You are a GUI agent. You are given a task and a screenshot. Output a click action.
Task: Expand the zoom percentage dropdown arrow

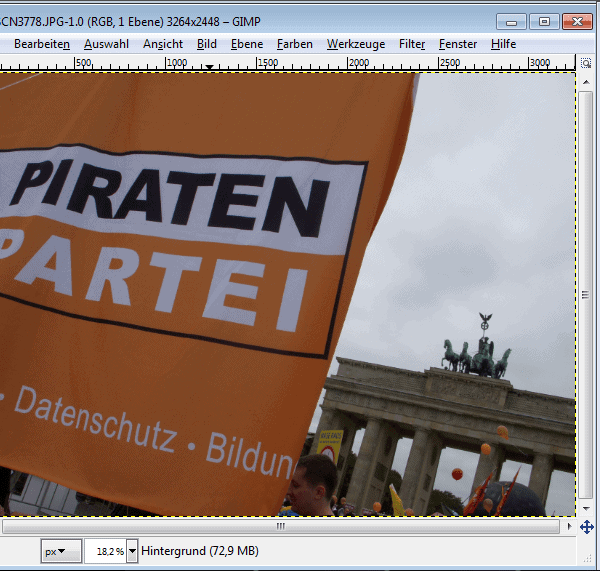(132, 551)
